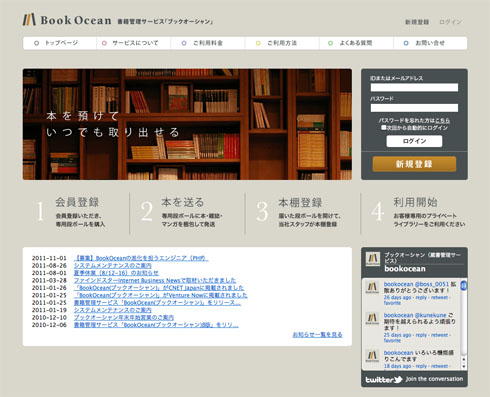
Task: Click reply on the 26 days ago tweet
Action: [421, 297]
